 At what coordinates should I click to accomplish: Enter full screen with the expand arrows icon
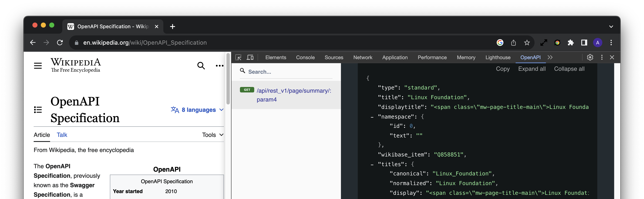coord(544,43)
